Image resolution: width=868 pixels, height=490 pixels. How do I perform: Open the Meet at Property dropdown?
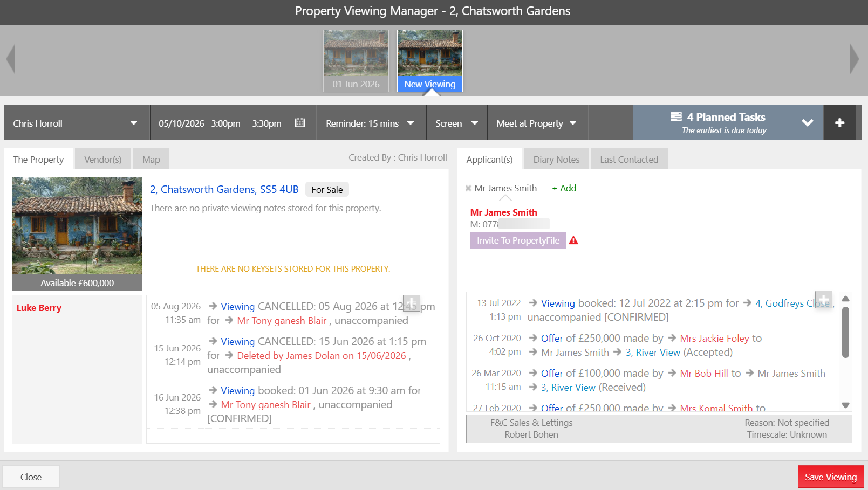click(x=537, y=123)
